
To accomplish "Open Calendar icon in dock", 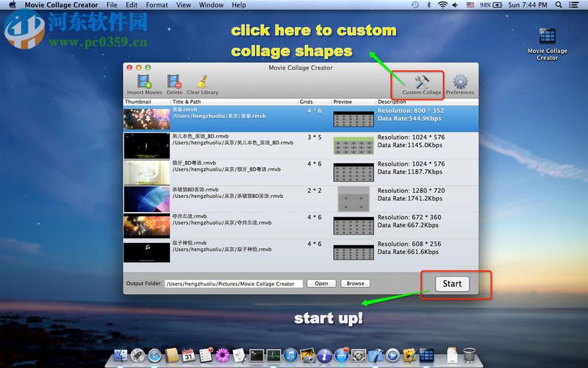I will pyautogui.click(x=189, y=355).
